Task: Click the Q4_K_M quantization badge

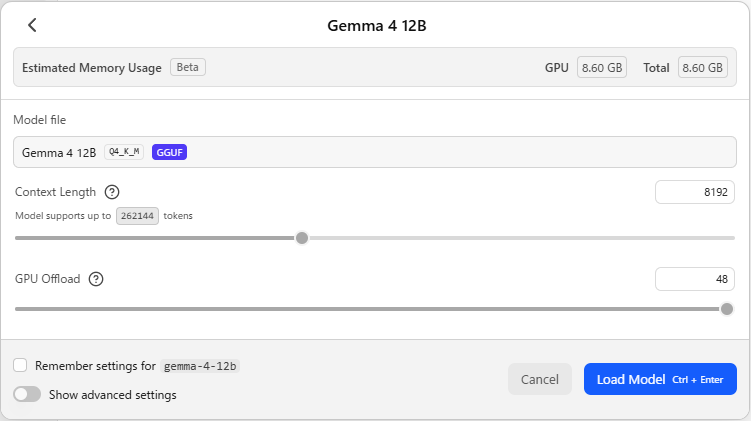Action: (124, 152)
